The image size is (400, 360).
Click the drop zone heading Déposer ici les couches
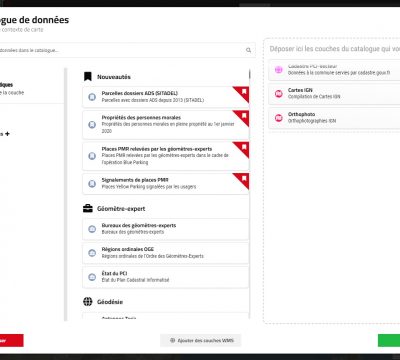[335, 49]
